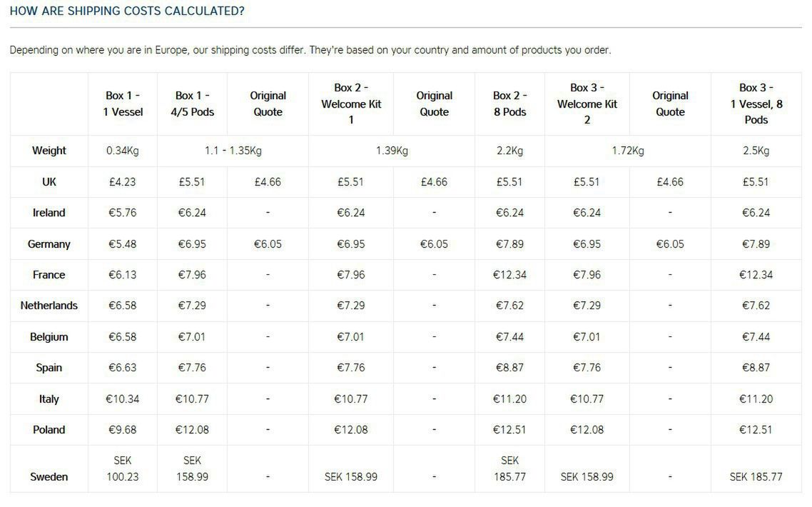812x507 pixels.
Task: Select the €10.34 Italy shipping price
Action: click(123, 399)
